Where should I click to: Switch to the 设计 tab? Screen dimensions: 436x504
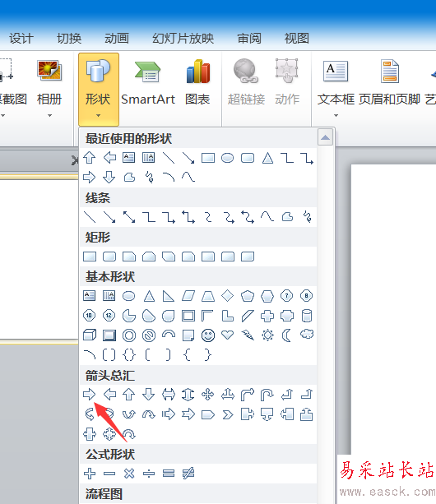(21, 39)
